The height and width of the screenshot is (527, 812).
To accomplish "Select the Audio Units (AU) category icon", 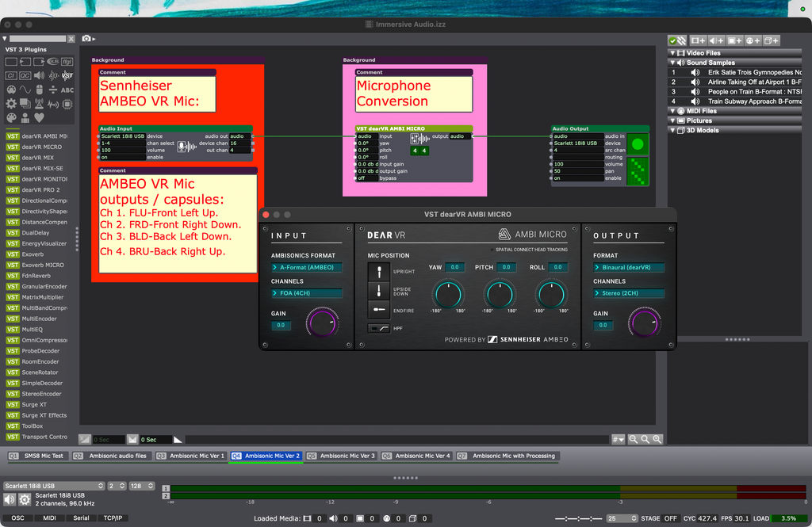I will point(53,75).
